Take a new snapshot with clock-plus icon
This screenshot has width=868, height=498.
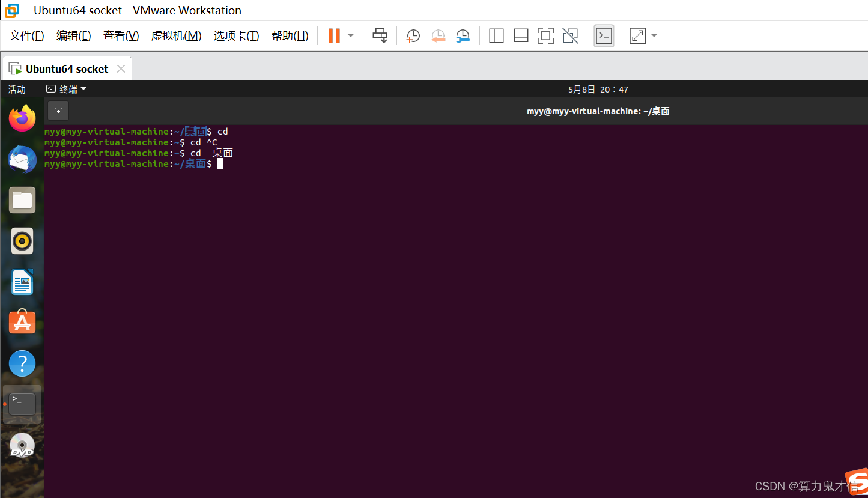pos(413,35)
